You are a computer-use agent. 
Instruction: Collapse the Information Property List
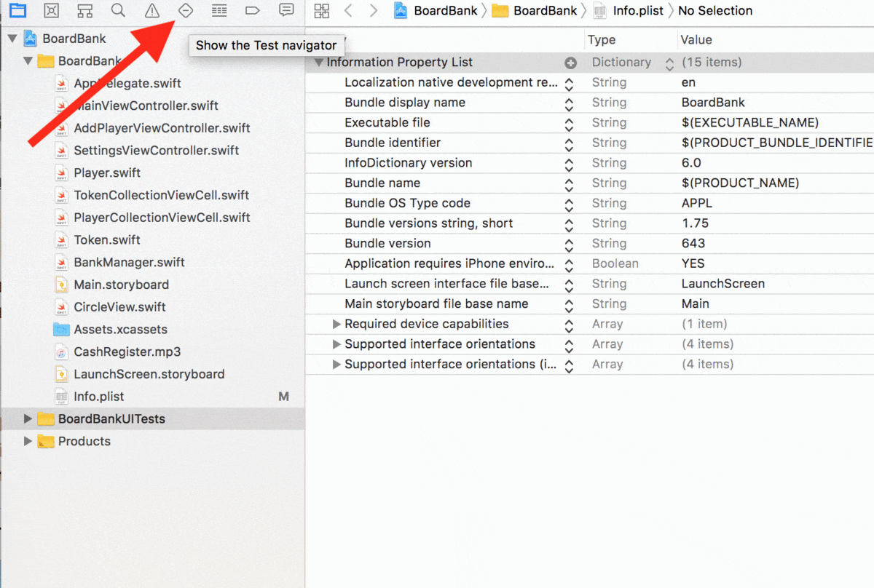tap(318, 63)
